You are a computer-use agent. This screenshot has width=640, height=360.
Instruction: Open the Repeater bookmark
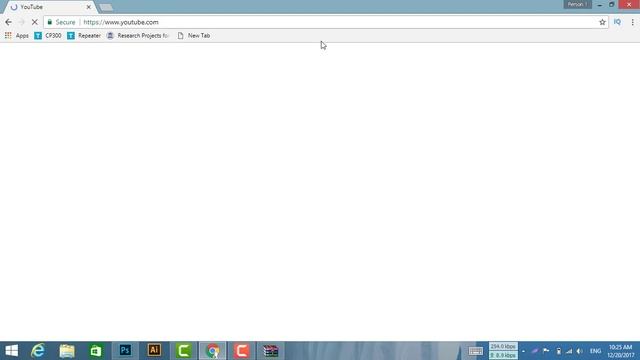coord(84,36)
